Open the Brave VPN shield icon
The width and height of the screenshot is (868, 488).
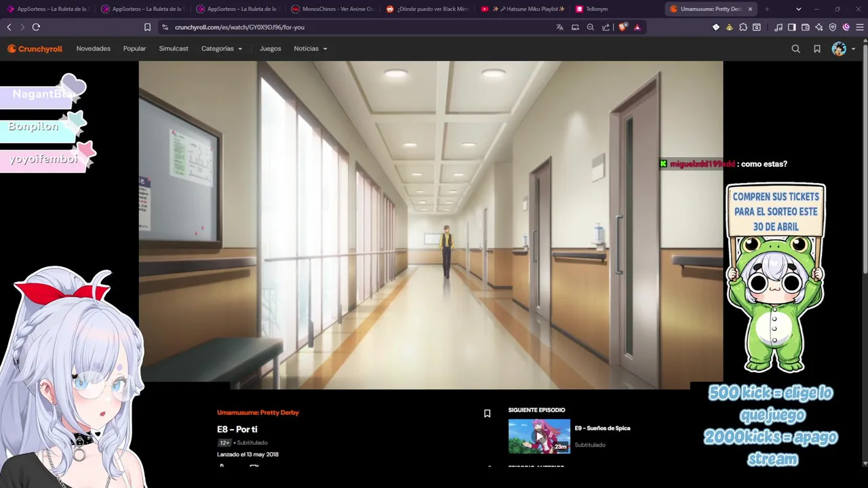[x=833, y=27]
